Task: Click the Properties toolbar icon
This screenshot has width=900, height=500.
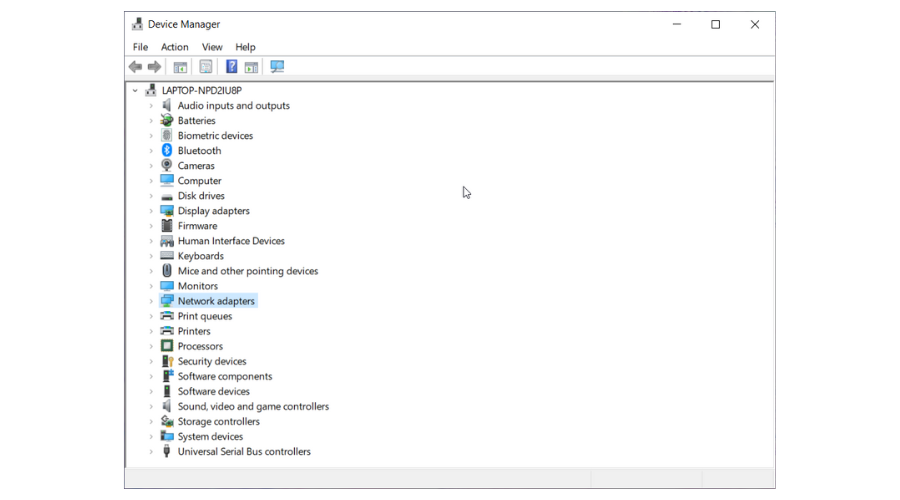Action: tap(205, 67)
